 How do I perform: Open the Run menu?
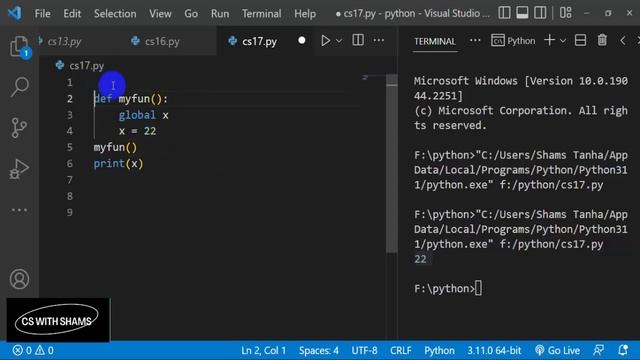220,13
